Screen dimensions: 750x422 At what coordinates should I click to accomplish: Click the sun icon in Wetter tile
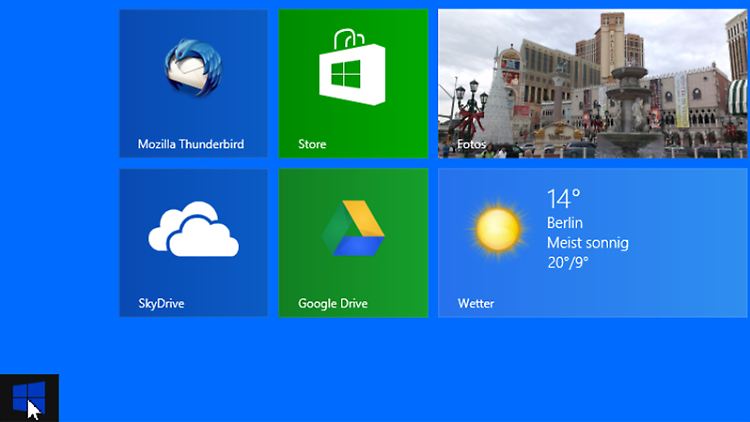point(497,230)
